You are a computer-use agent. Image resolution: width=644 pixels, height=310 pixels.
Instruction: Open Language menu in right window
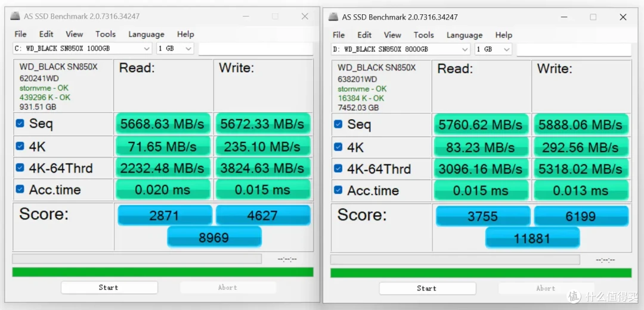pos(465,35)
